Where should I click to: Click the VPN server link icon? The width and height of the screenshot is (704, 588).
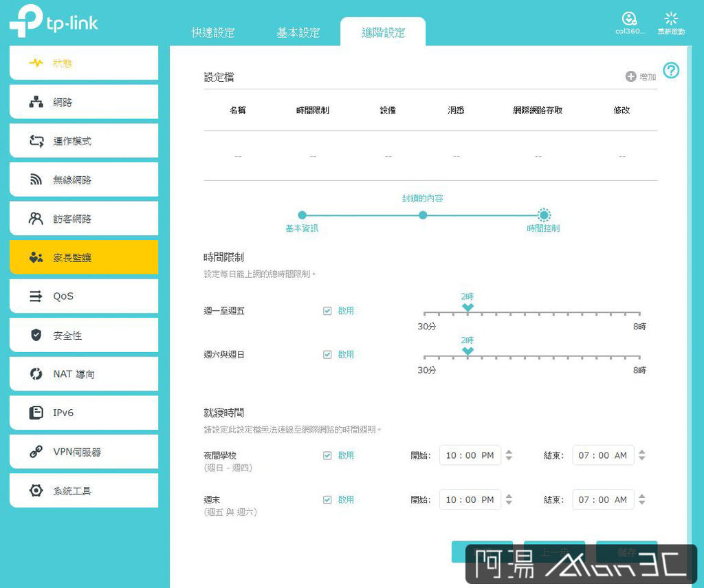click(36, 451)
